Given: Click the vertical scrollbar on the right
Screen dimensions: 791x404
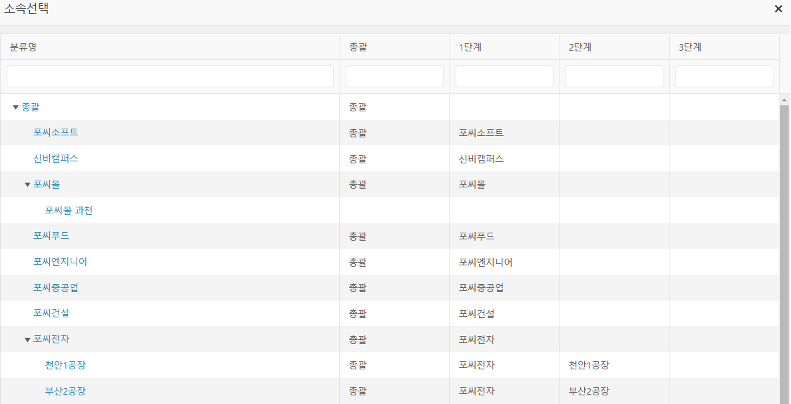Looking at the screenshot, I should [784, 250].
